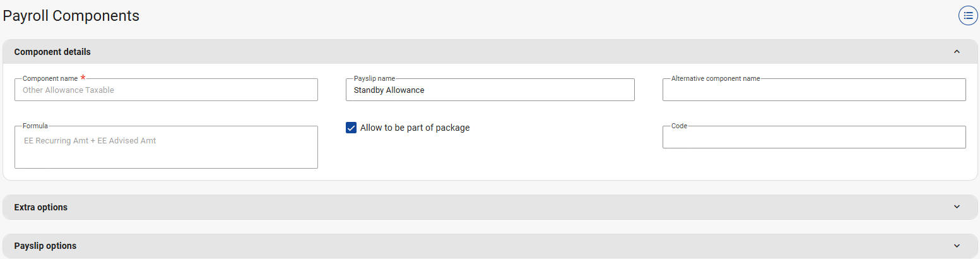Image resolution: width=980 pixels, height=259 pixels.
Task: Focus the Payslip name field containing Standby Allowance
Action: pyautogui.click(x=490, y=90)
